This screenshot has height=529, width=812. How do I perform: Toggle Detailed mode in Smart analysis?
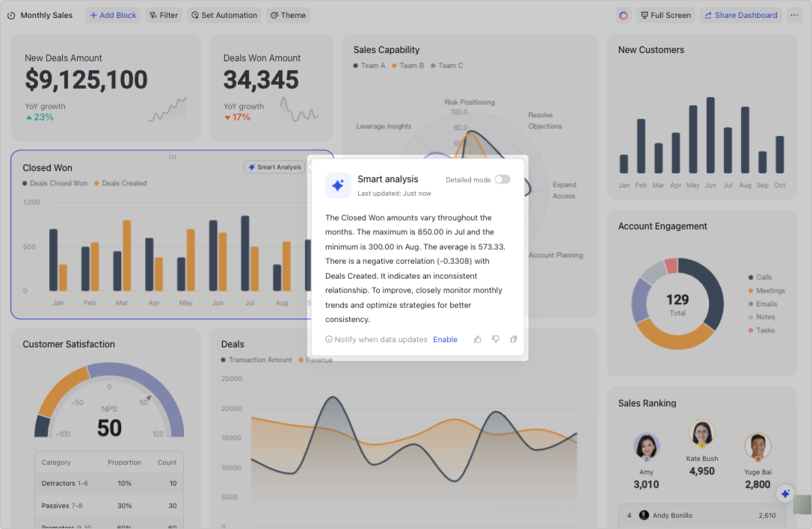pos(502,179)
